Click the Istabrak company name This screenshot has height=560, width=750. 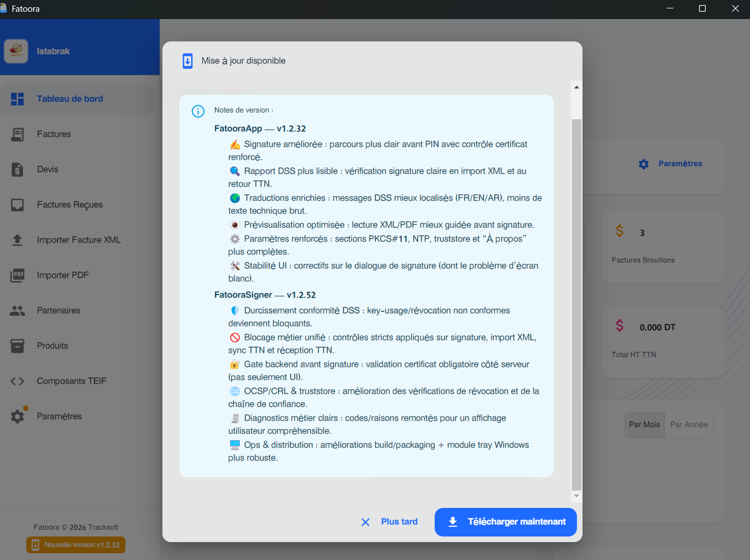53,52
